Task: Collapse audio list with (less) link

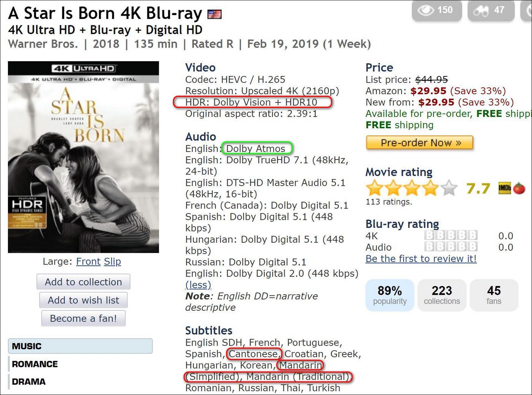Action: [x=198, y=285]
